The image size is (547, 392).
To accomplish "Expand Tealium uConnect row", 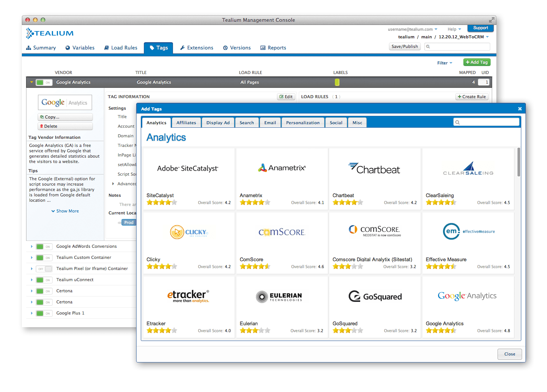I will pos(31,280).
